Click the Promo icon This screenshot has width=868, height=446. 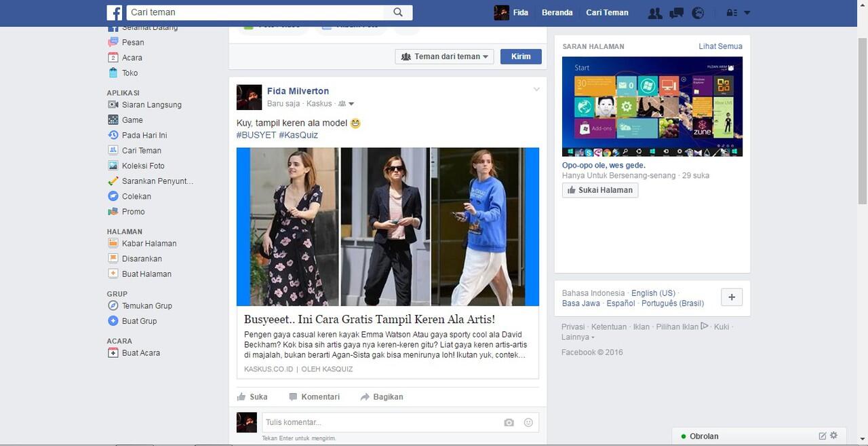[113, 212]
